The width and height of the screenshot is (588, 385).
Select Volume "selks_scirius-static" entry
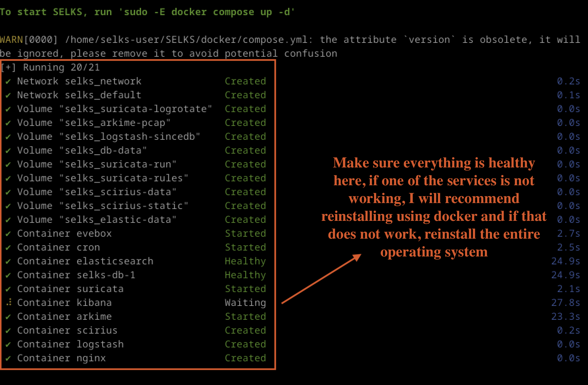103,206
